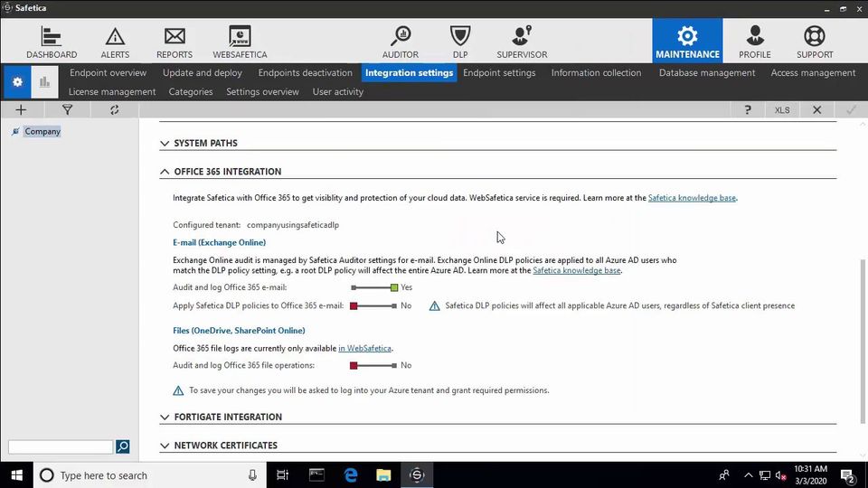Open the Dashboard section
Screen dimensions: 868x488
[52, 42]
